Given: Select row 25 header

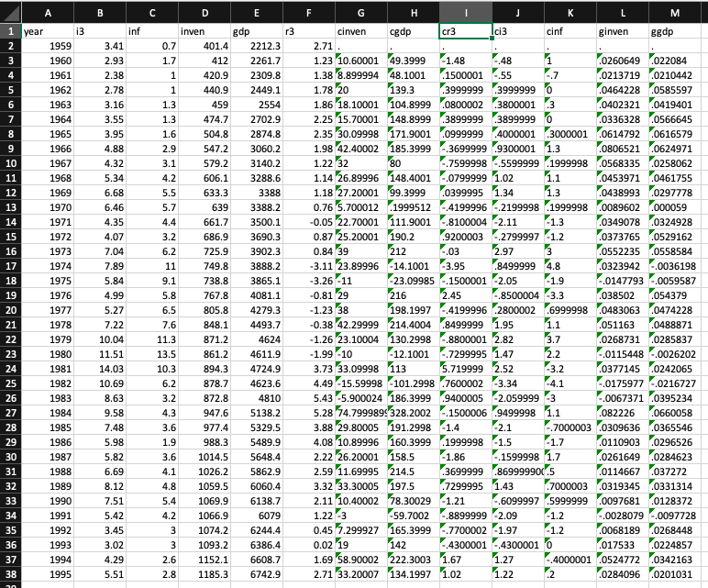Looking at the screenshot, I should [11, 383].
